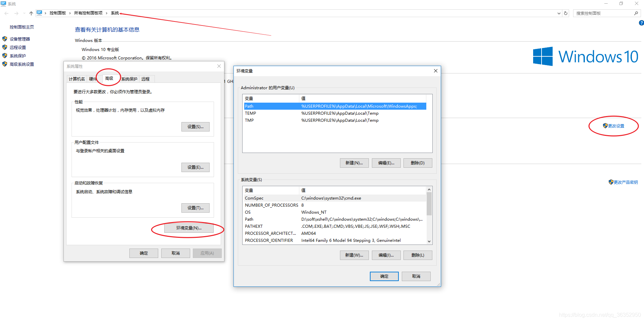Click the blue help question mark icon
This screenshot has height=321, width=644.
click(x=641, y=23)
